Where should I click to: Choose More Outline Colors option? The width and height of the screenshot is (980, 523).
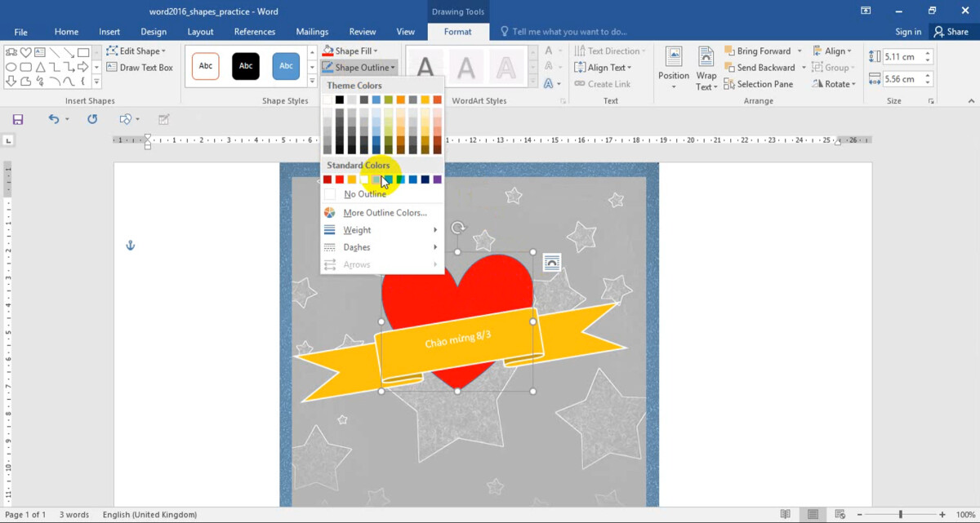pos(384,213)
